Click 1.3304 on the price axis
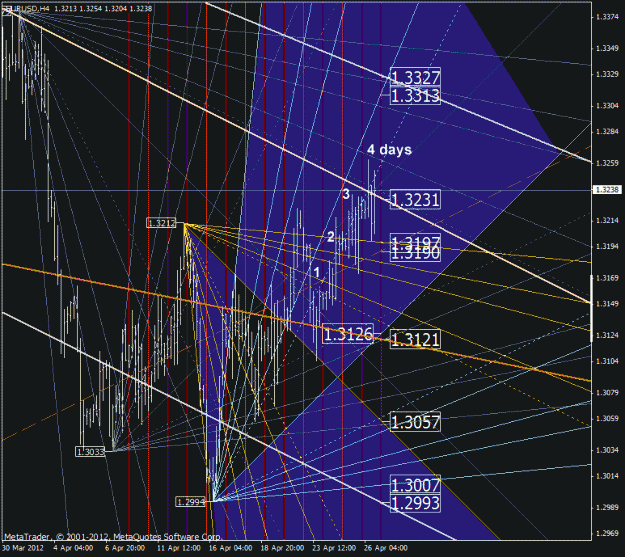Image resolution: width=625 pixels, height=557 pixels. 607,106
